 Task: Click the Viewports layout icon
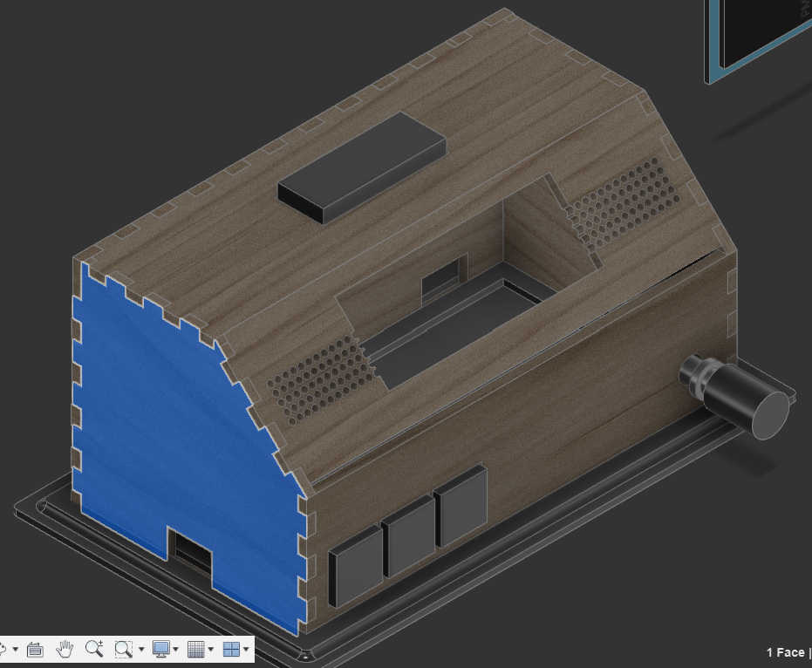pyautogui.click(x=231, y=649)
